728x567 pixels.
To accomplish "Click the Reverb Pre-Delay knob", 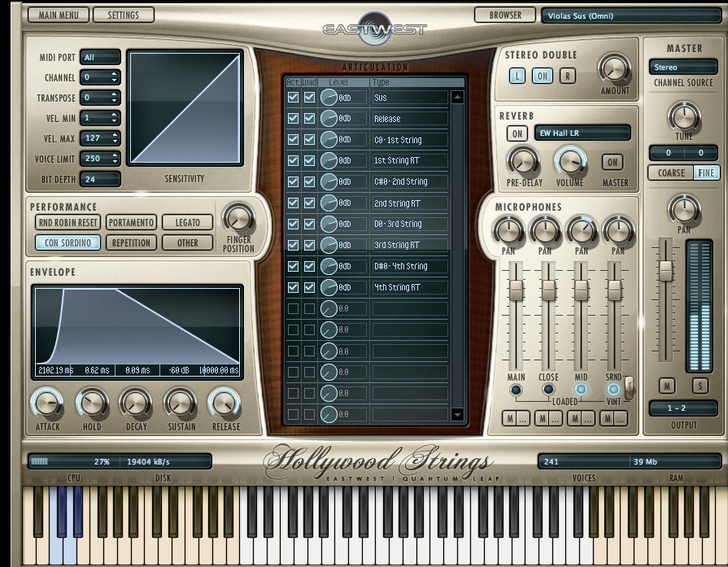I will (522, 162).
